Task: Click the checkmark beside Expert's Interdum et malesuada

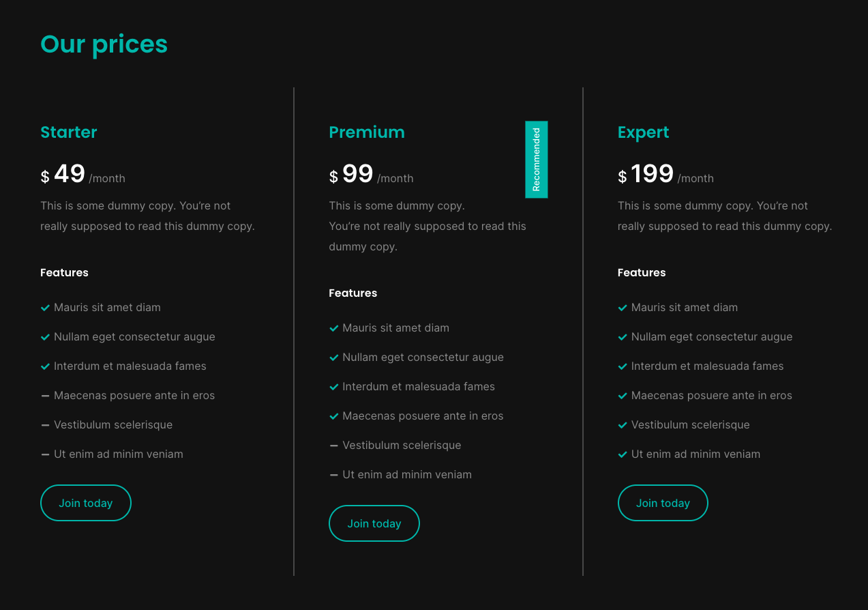Action: click(x=623, y=366)
